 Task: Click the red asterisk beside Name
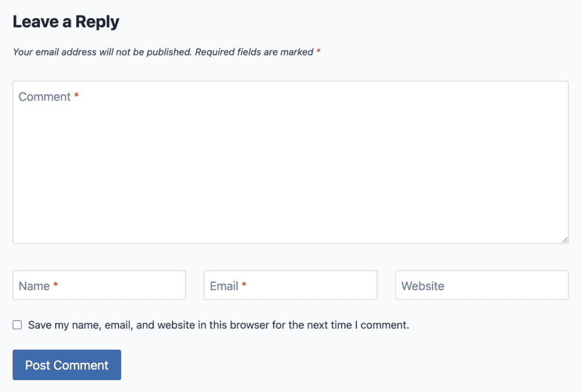point(55,285)
